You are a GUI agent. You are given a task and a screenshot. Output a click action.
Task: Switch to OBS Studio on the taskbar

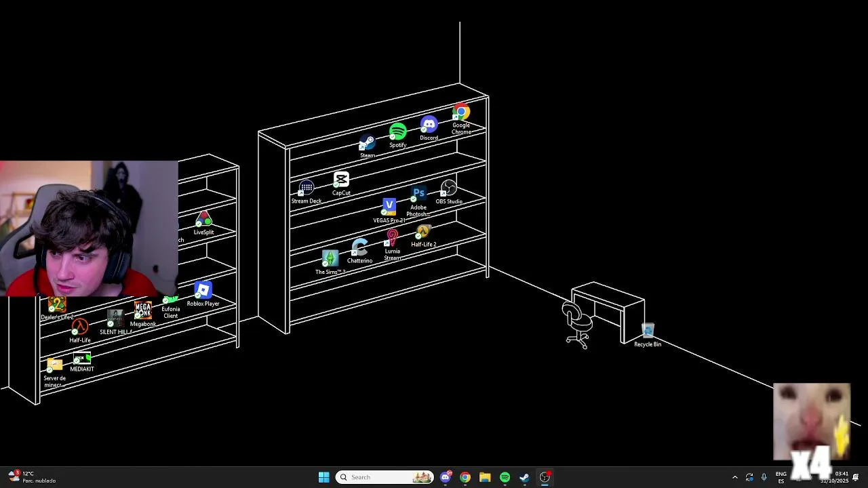545,477
